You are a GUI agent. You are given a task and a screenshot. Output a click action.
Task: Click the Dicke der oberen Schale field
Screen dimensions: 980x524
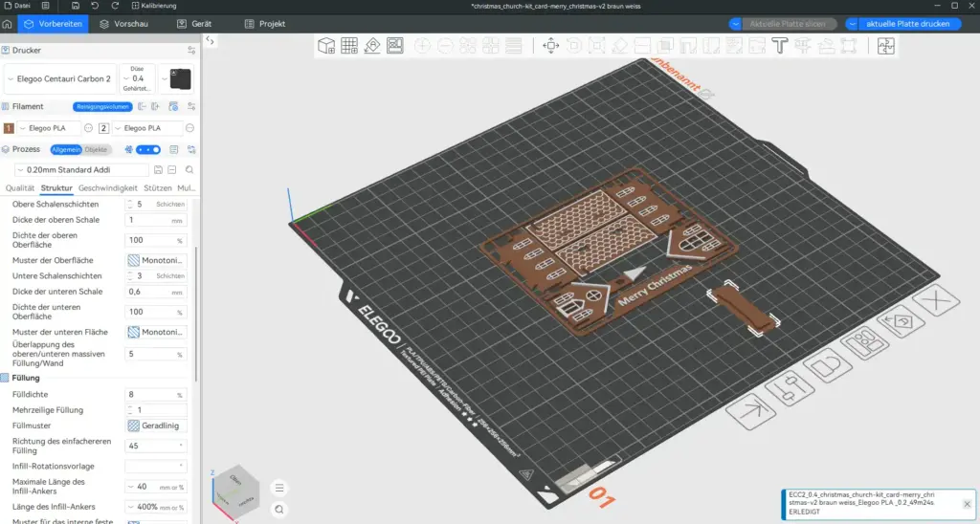pyautogui.click(x=156, y=220)
